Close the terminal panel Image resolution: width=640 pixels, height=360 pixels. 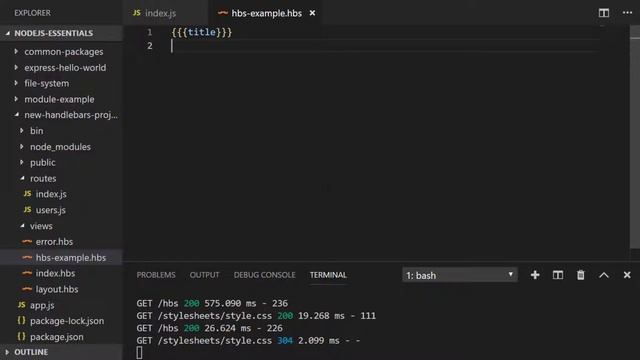tap(627, 275)
